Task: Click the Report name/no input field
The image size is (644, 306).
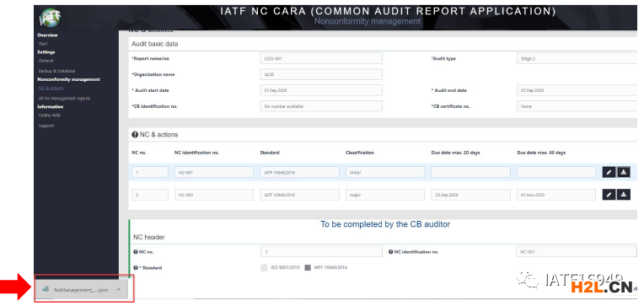Action: click(321, 58)
